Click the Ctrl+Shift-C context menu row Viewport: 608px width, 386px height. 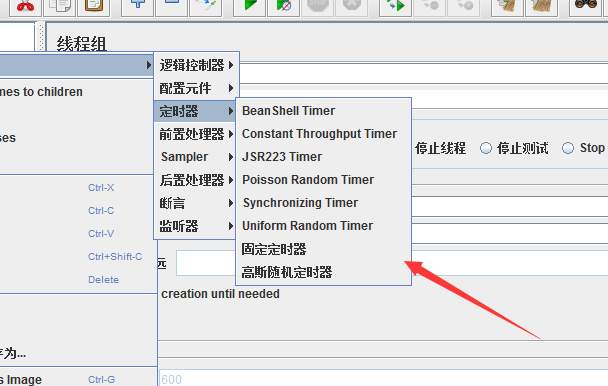pyautogui.click(x=77, y=257)
